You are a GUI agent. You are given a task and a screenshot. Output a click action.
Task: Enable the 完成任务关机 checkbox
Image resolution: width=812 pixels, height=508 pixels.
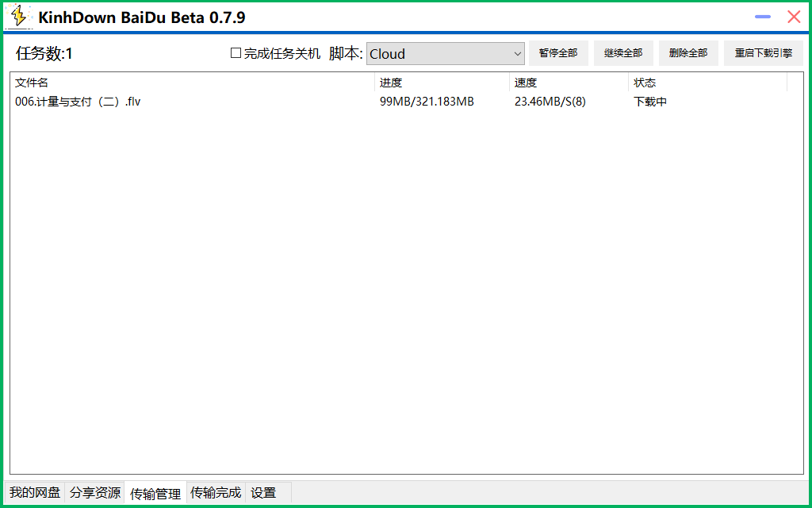[236, 53]
